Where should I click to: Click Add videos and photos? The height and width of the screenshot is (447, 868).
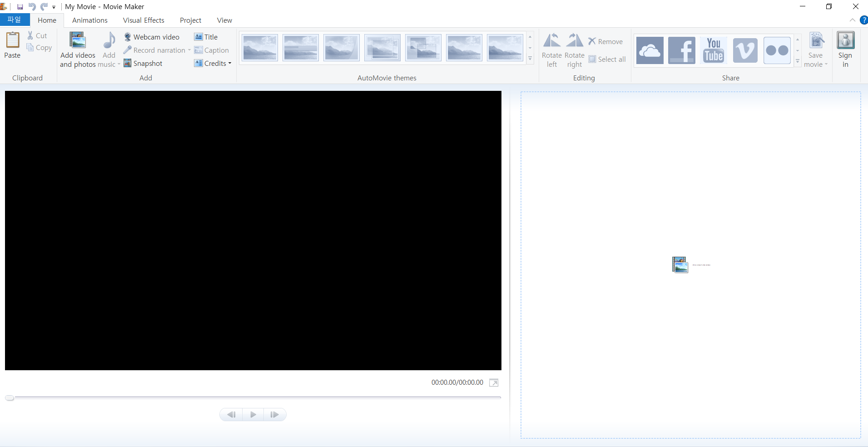coord(78,49)
